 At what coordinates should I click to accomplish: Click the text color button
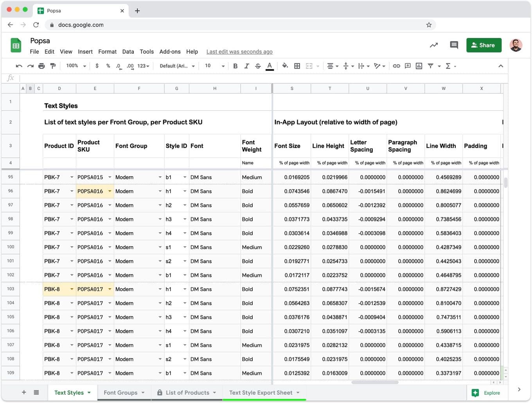pyautogui.click(x=270, y=66)
